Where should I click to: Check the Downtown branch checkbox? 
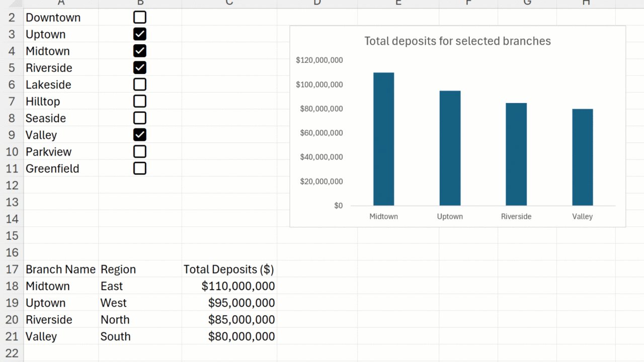point(140,18)
